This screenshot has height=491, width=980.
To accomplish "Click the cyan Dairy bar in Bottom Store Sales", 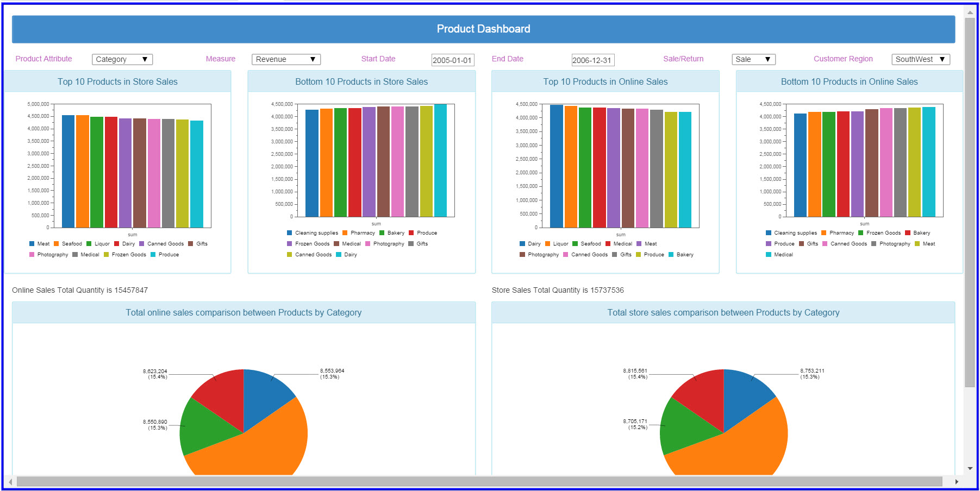I will click(440, 160).
